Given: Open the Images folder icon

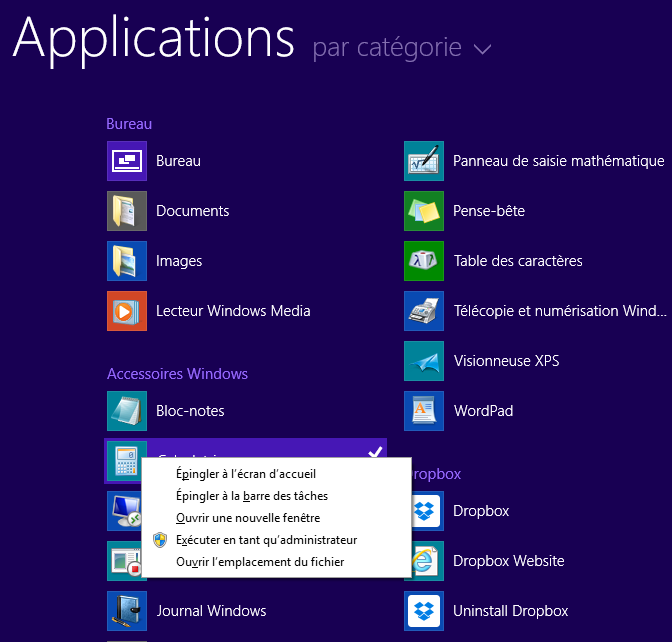Looking at the screenshot, I should click(127, 261).
